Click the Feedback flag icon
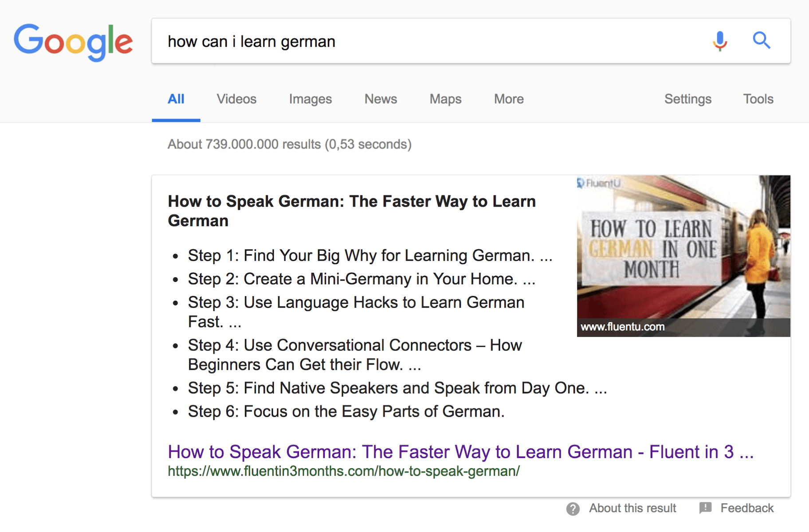The image size is (809, 532). coord(705,508)
